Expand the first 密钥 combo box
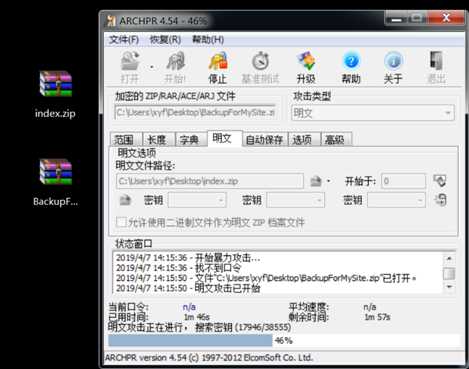The height and width of the screenshot is (369, 469). coord(221,201)
